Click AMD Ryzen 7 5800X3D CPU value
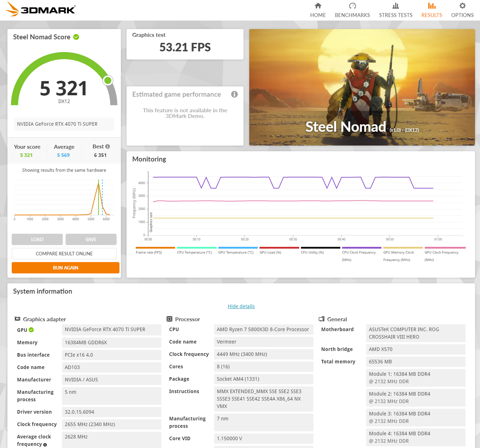480x448 pixels. [x=264, y=329]
